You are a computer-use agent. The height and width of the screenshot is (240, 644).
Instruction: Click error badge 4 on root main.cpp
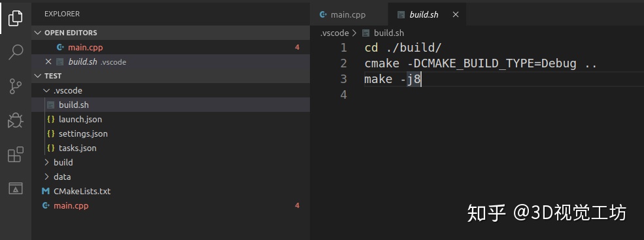297,205
